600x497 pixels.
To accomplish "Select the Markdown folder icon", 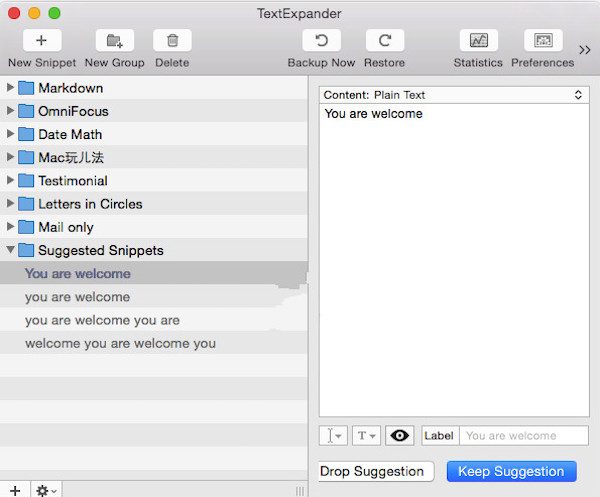I will pyautogui.click(x=26, y=88).
